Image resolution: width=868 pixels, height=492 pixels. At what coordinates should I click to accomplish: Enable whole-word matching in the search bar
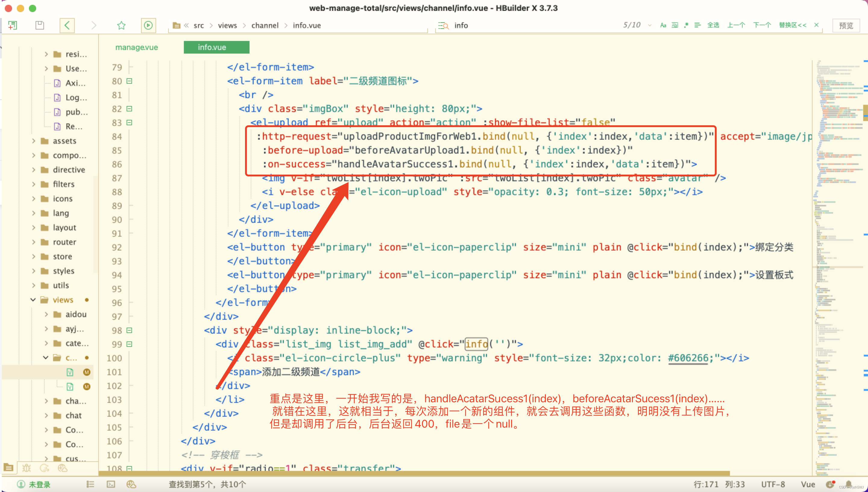(675, 25)
